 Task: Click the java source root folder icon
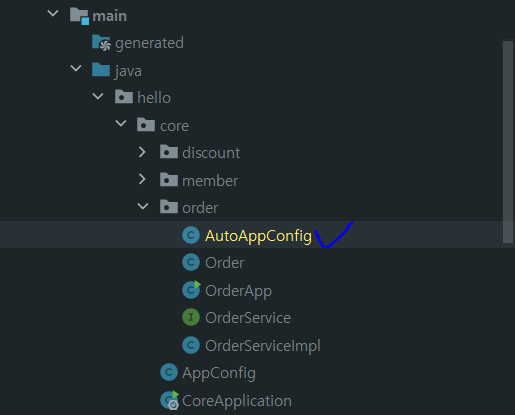pos(101,70)
